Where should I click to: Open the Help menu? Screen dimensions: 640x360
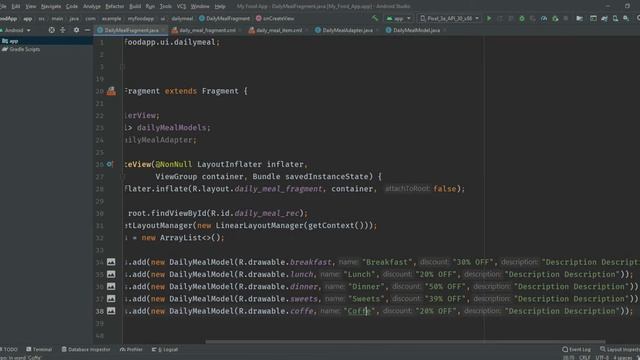pyautogui.click(x=220, y=7)
